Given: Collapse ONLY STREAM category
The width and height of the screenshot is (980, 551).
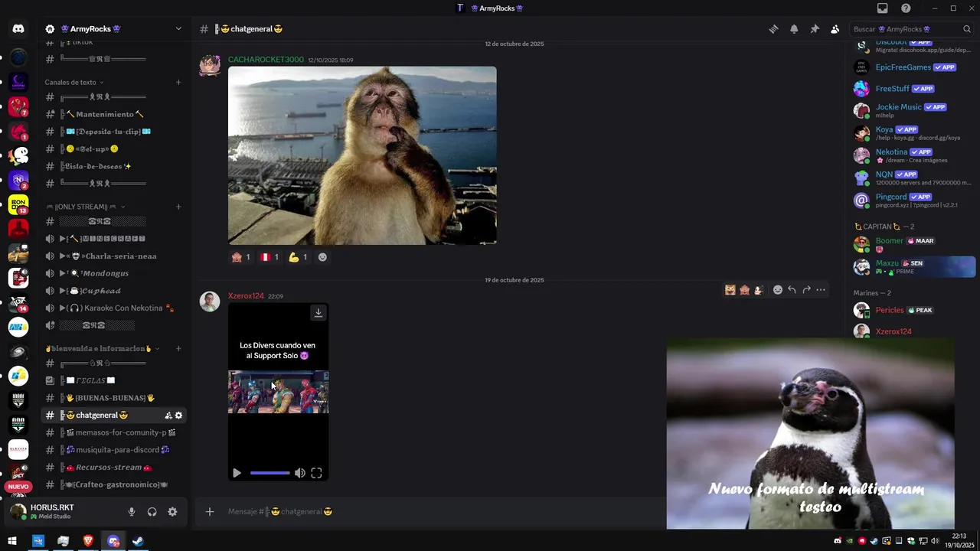Looking at the screenshot, I should 85,207.
